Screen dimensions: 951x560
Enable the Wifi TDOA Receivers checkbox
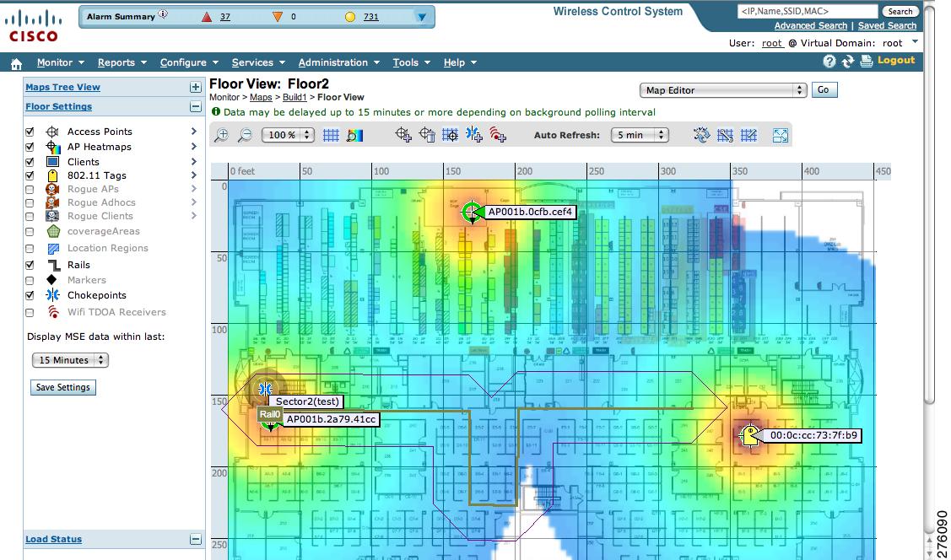[30, 313]
